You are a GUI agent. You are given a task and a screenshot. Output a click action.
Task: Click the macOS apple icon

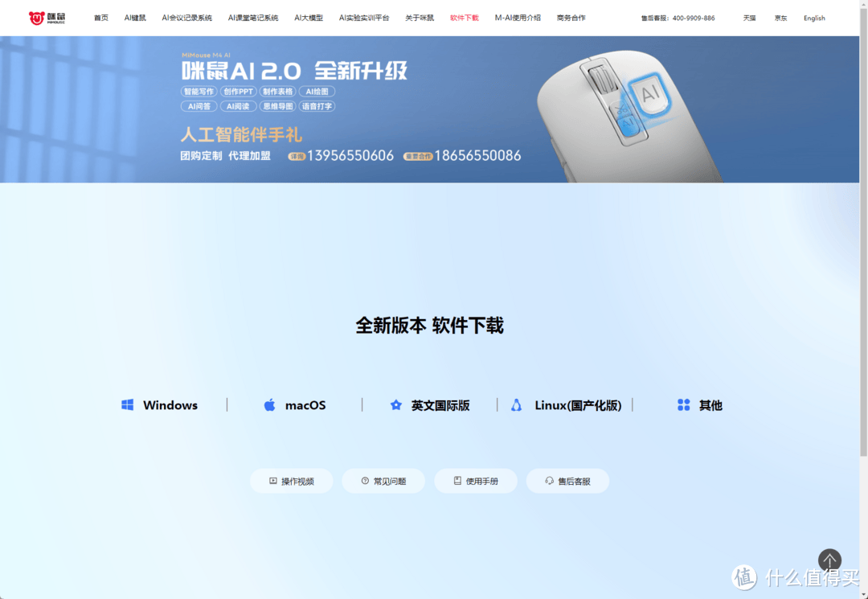point(270,405)
